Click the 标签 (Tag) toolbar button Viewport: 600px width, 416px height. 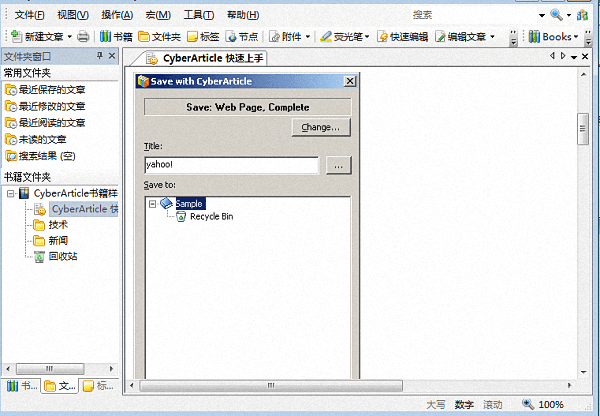tap(204, 37)
